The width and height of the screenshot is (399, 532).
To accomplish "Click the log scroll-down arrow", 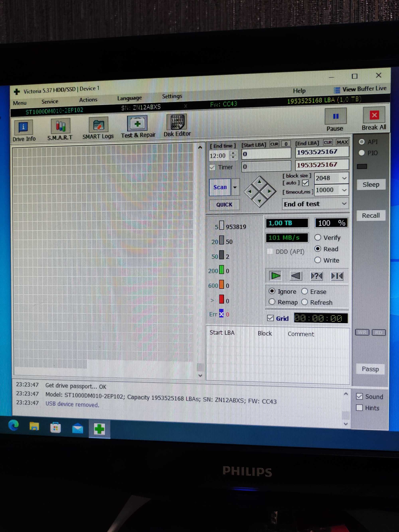I will [x=346, y=424].
